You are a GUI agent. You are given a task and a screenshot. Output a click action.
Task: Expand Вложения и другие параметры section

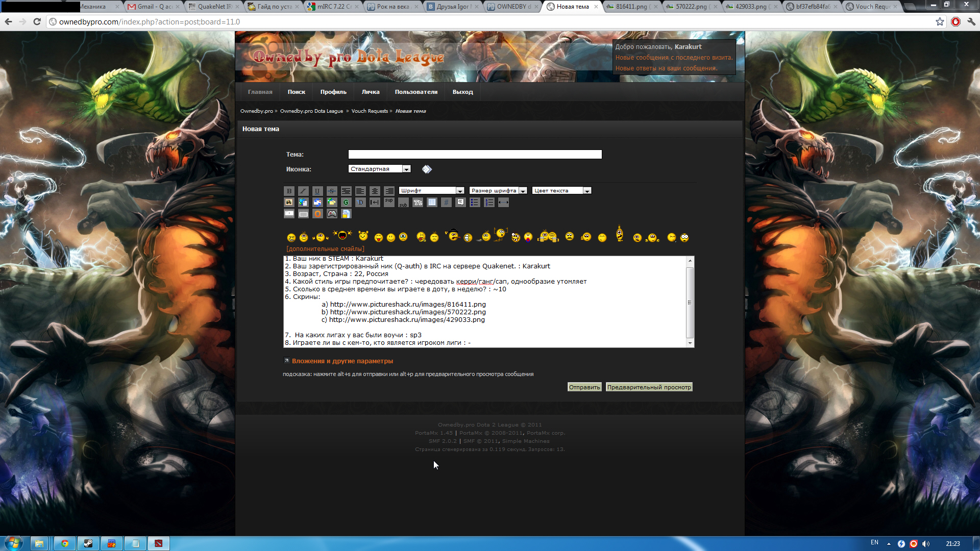pyautogui.click(x=342, y=361)
